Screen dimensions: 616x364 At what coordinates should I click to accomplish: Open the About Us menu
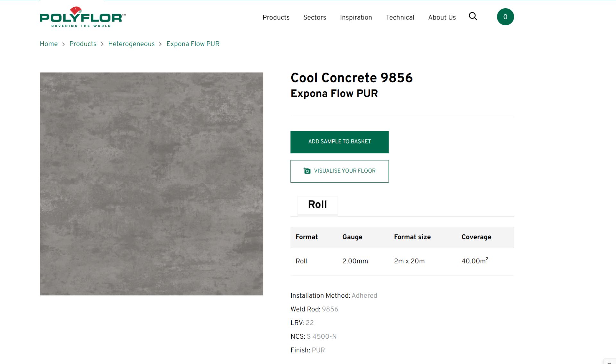(x=442, y=18)
